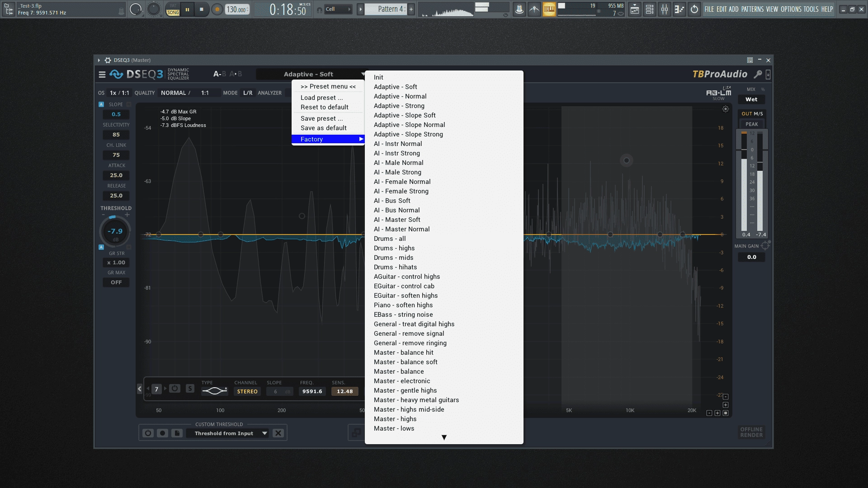Click the THRESHOLD knob showing -7.9
The image size is (868, 488).
coord(115,232)
